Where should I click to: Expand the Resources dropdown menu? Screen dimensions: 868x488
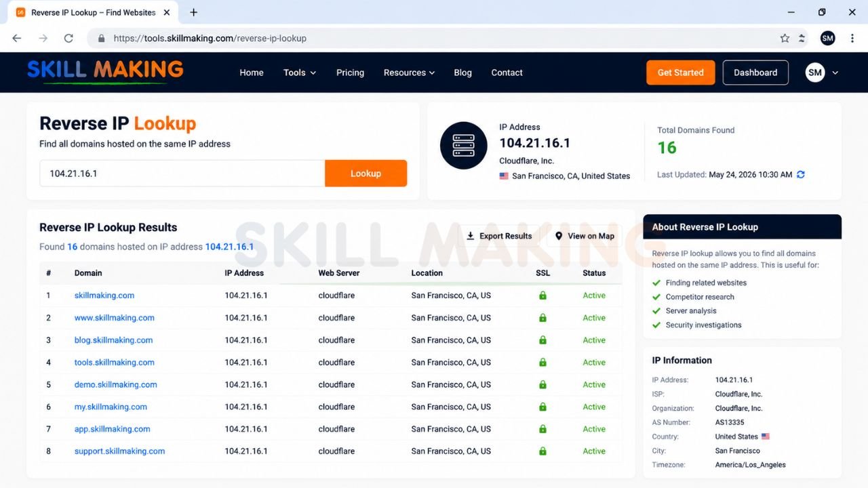pos(409,73)
